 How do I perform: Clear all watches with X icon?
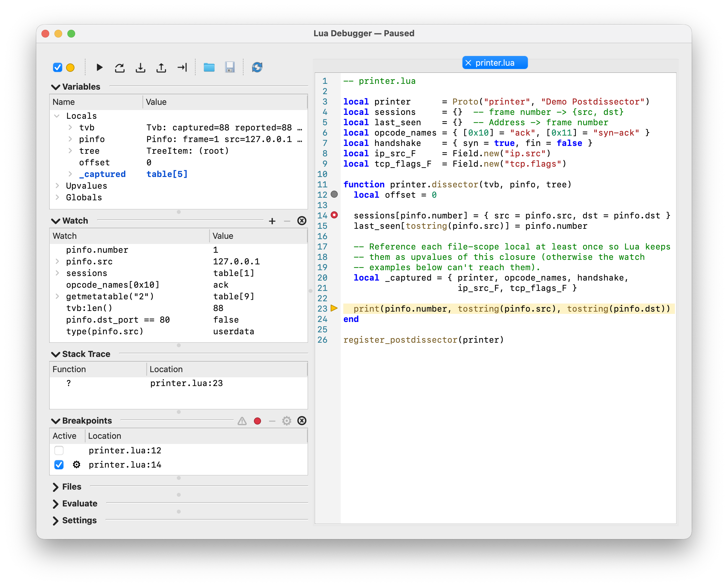(x=302, y=221)
